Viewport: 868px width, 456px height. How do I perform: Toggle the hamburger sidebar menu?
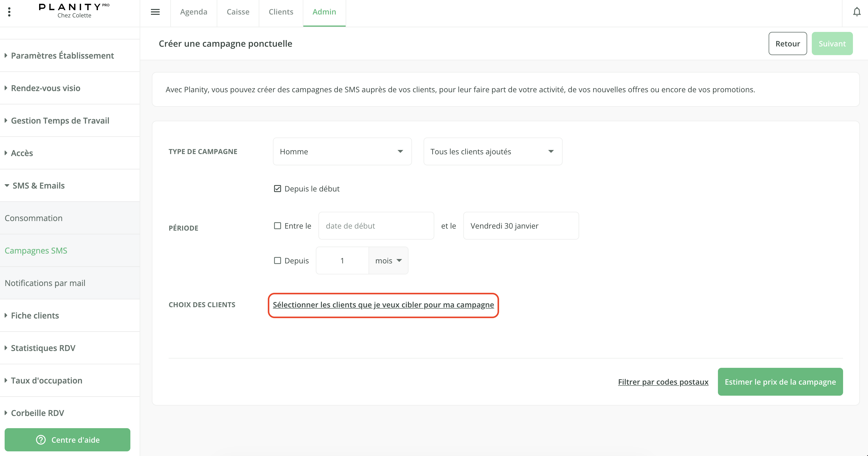[x=155, y=12]
